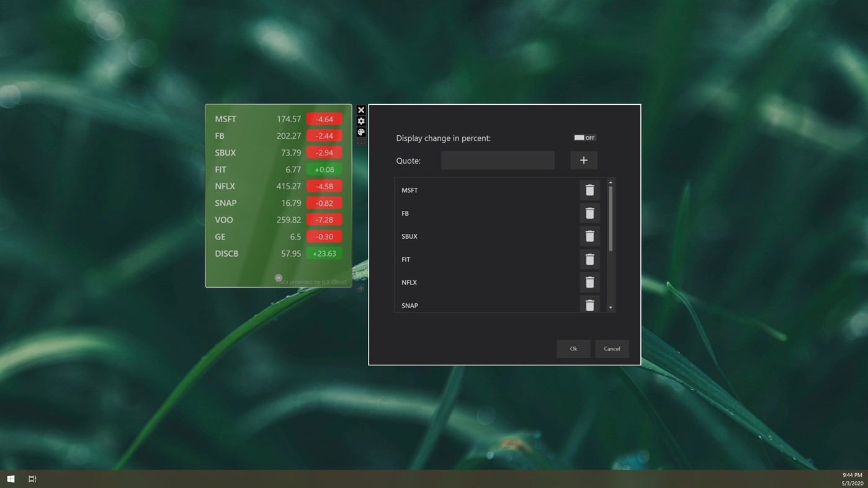The height and width of the screenshot is (488, 868).
Task: Click the dotted drag handle below the palette icon
Action: point(361,141)
